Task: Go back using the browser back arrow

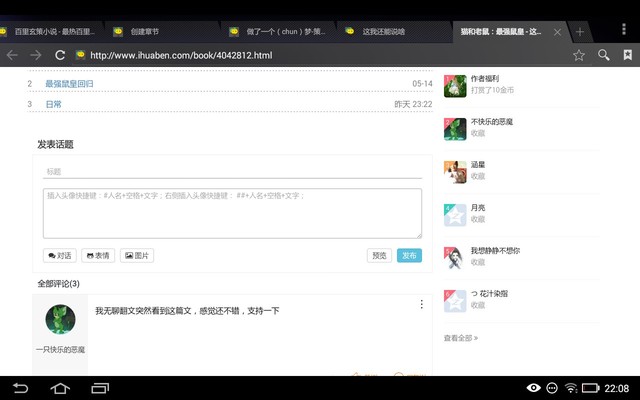Action: pos(12,55)
